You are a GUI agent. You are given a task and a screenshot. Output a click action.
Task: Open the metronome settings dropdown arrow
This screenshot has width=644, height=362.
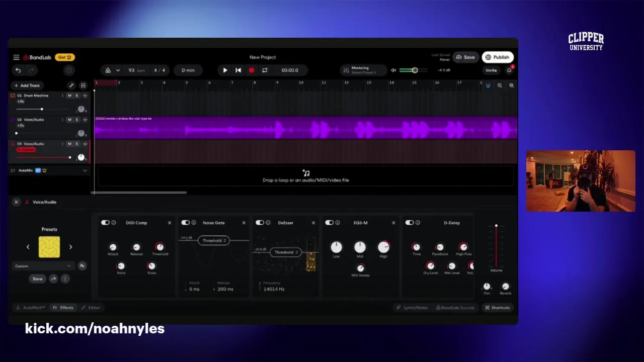point(118,70)
